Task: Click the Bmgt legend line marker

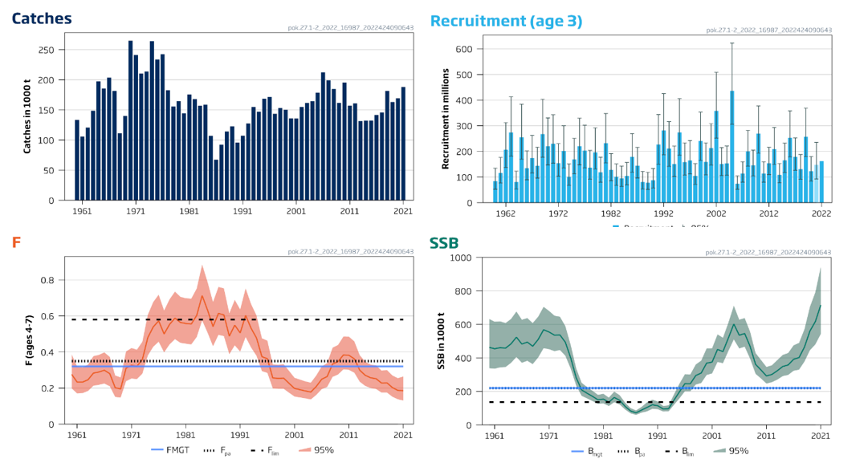Action: (x=577, y=450)
